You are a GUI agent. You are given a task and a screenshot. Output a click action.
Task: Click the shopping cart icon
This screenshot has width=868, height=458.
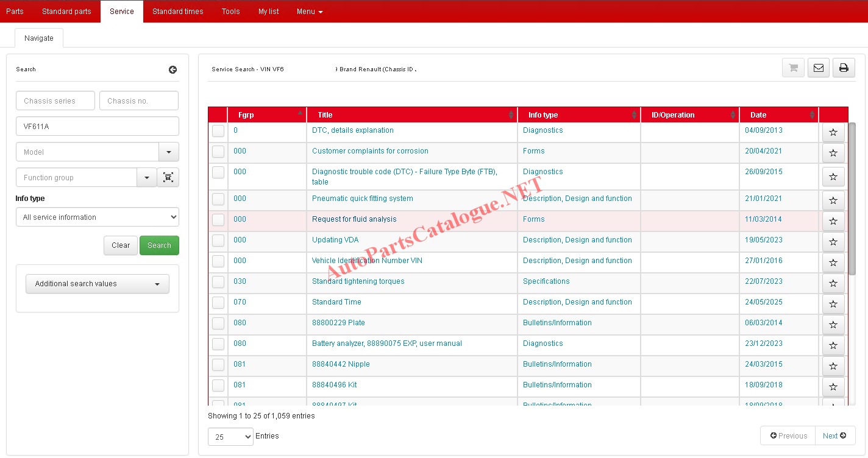click(x=793, y=68)
